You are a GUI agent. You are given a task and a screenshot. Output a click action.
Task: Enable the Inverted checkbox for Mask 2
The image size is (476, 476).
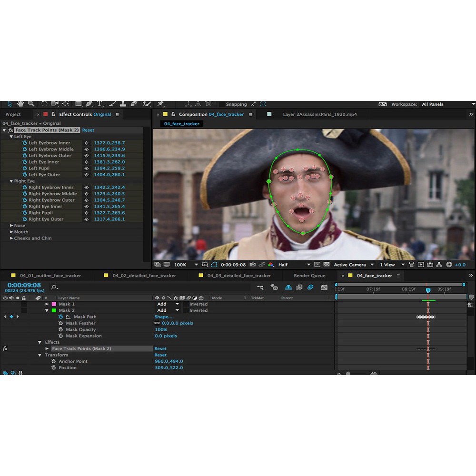(x=186, y=310)
